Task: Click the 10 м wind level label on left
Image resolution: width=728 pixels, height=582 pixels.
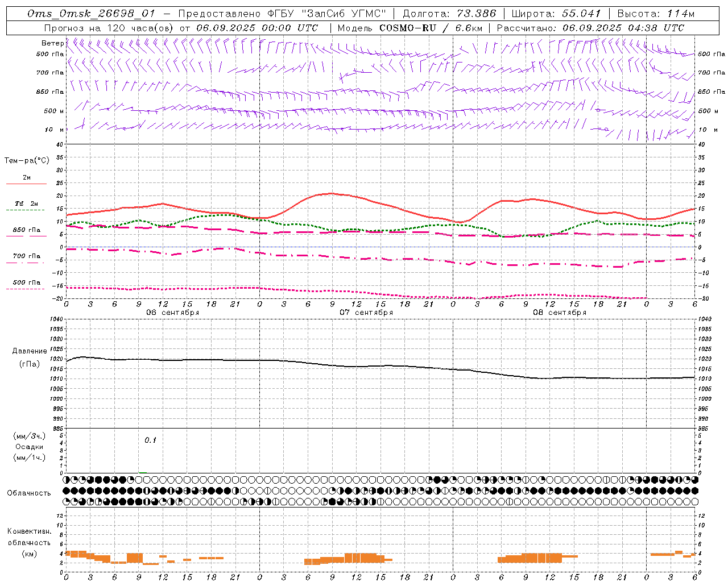Action: 55,130
